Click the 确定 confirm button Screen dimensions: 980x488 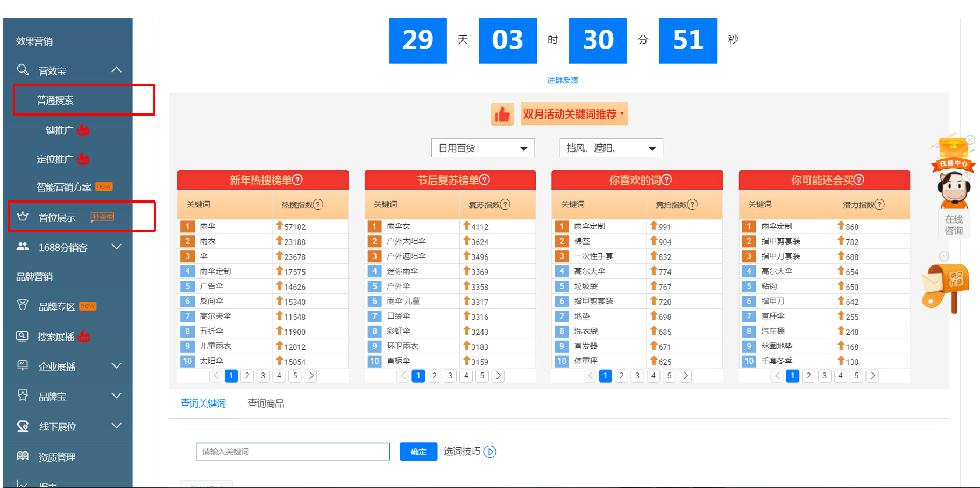(x=418, y=451)
